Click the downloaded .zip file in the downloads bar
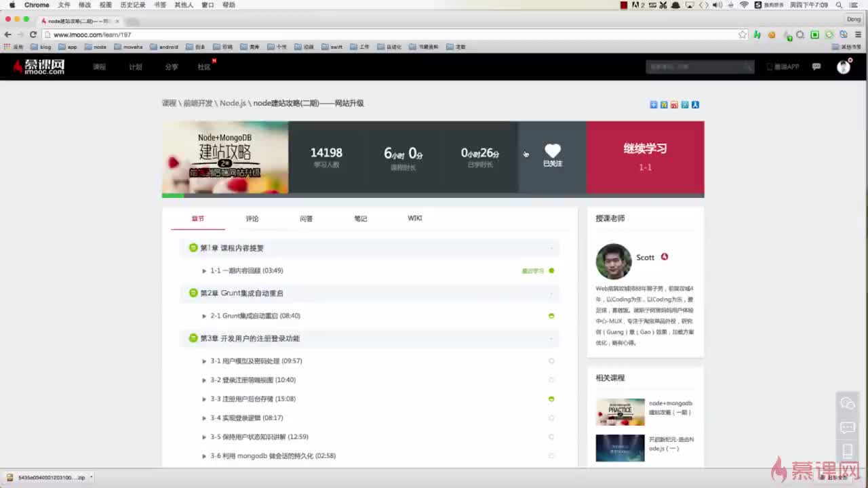The width and height of the screenshot is (868, 488). [x=45, y=478]
